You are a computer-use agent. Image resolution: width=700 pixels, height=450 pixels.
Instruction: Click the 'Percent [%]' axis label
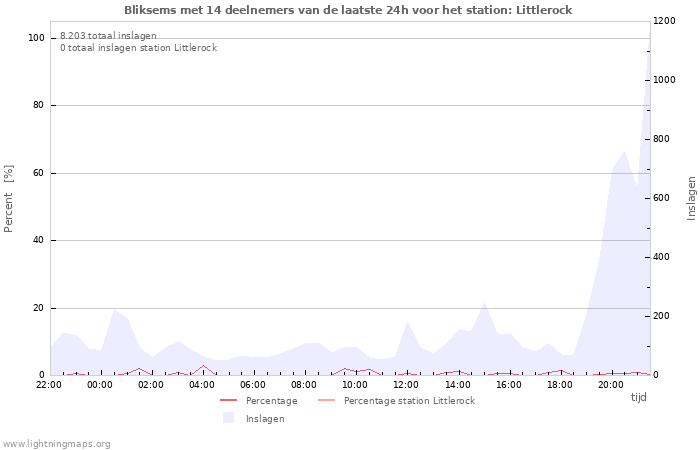(9, 198)
